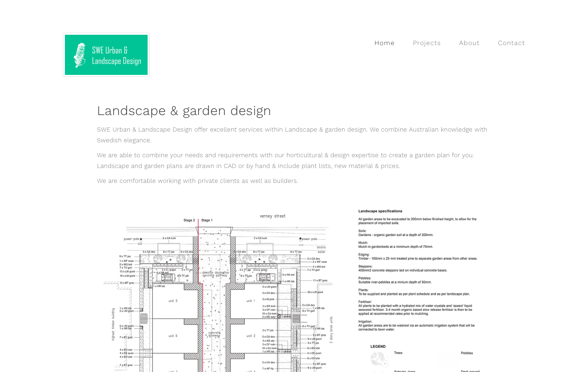Click unit 6 on the site plan
The height and width of the screenshot is (372, 588).
[173, 336]
